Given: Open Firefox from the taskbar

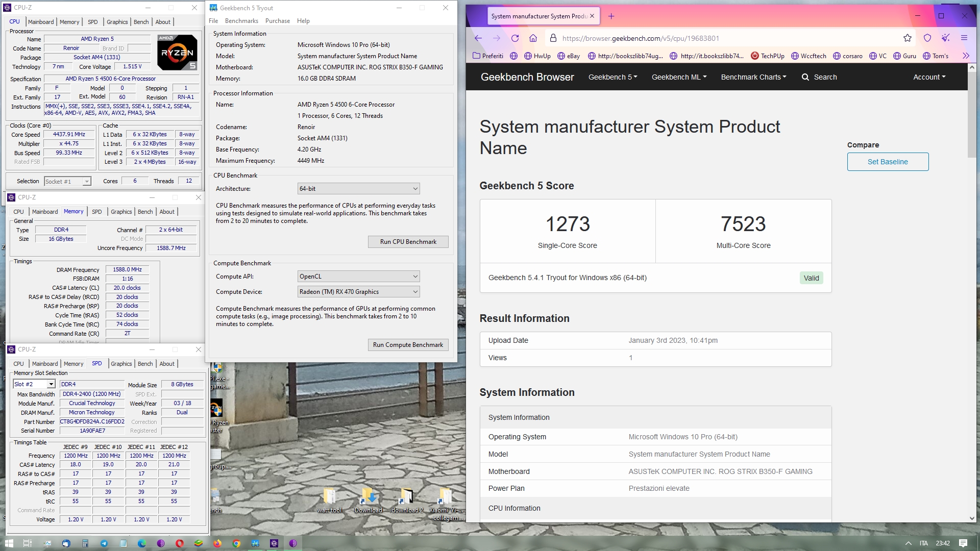Looking at the screenshot, I should tap(217, 543).
